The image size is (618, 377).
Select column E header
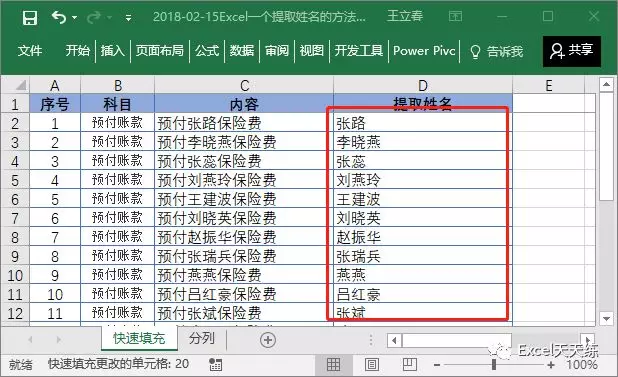549,85
